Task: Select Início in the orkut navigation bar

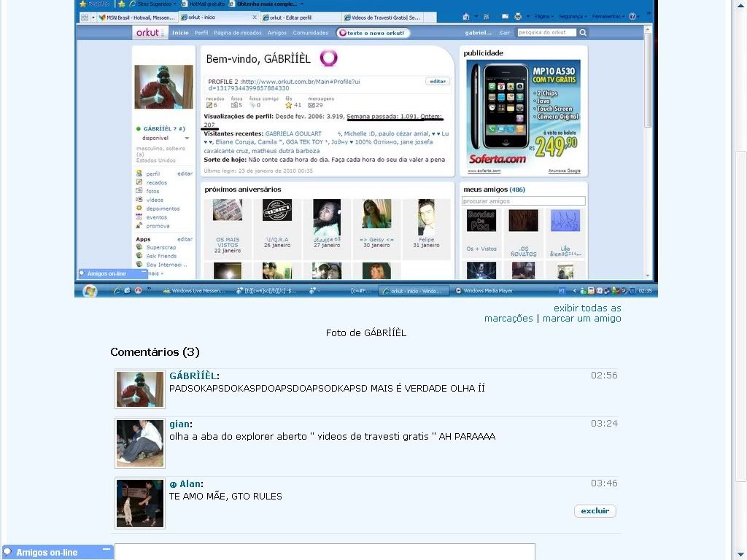Action: point(180,33)
